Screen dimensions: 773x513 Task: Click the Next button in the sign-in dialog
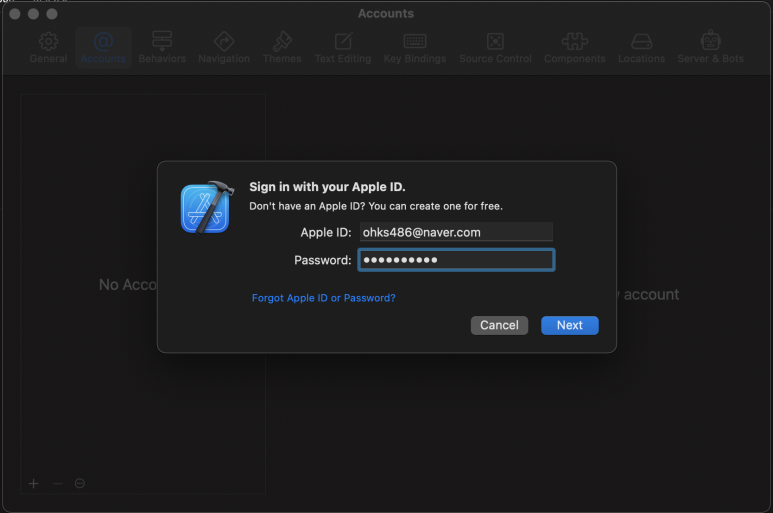click(x=569, y=325)
